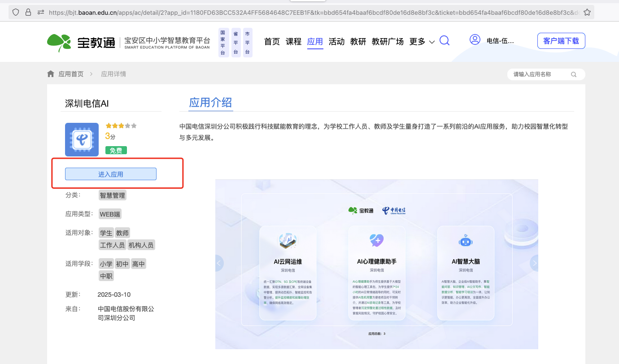Click the shield tracking protection icon
The width and height of the screenshot is (619, 364).
[x=16, y=13]
